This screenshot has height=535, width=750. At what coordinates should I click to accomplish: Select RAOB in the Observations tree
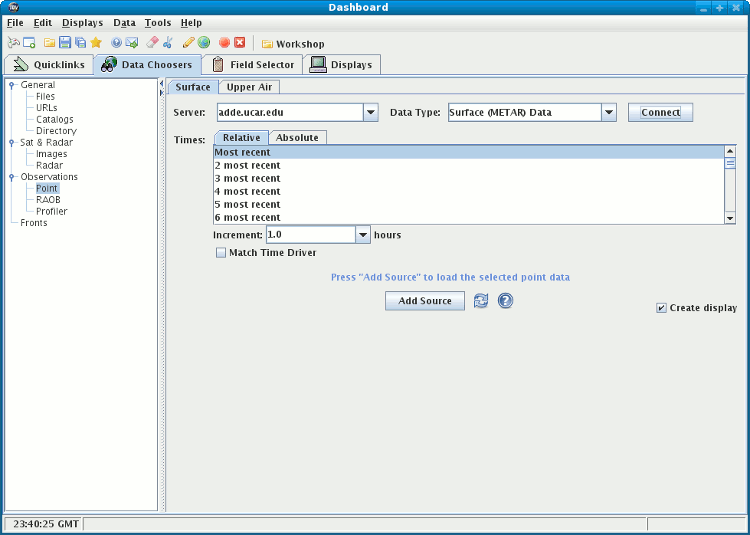click(48, 200)
